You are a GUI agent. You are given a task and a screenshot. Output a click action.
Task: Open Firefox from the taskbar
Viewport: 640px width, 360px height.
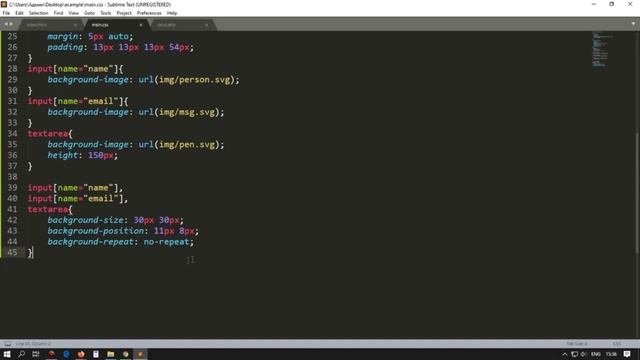(x=81, y=354)
